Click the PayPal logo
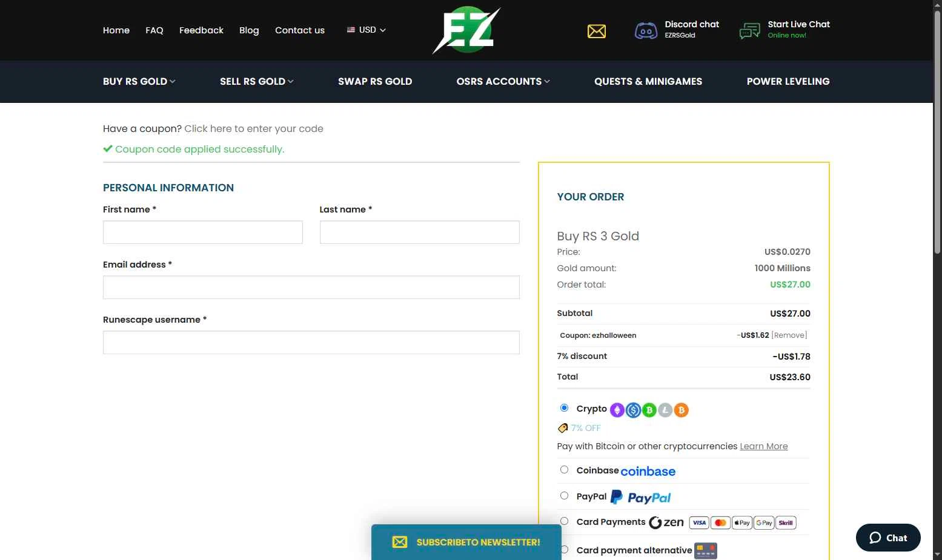 (641, 497)
